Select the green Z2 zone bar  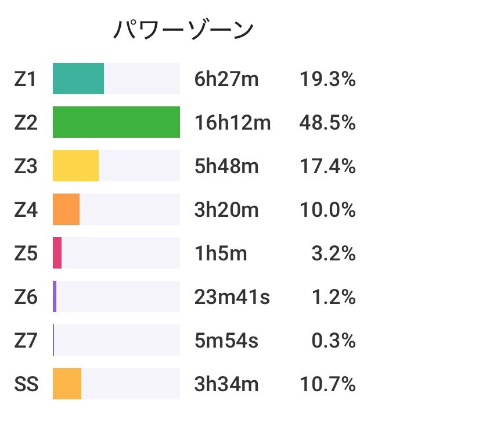116,122
